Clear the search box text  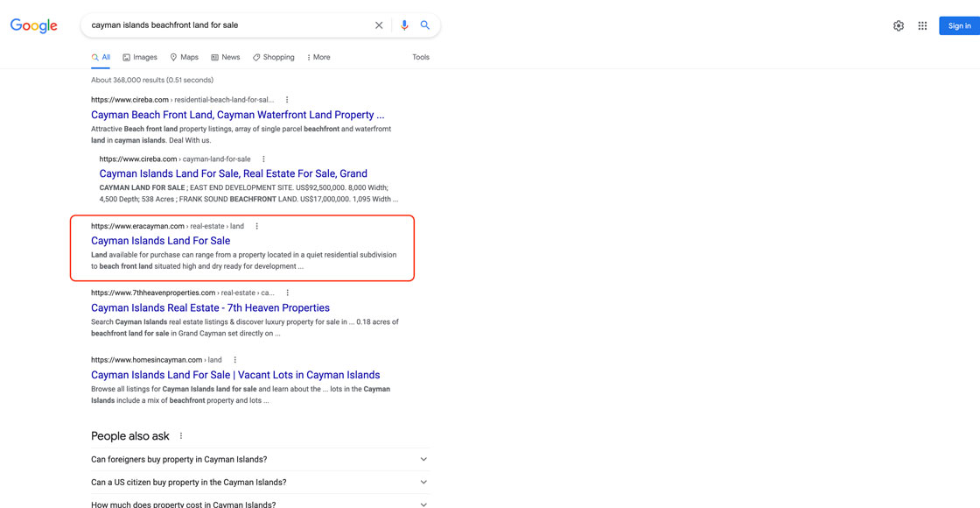click(379, 25)
